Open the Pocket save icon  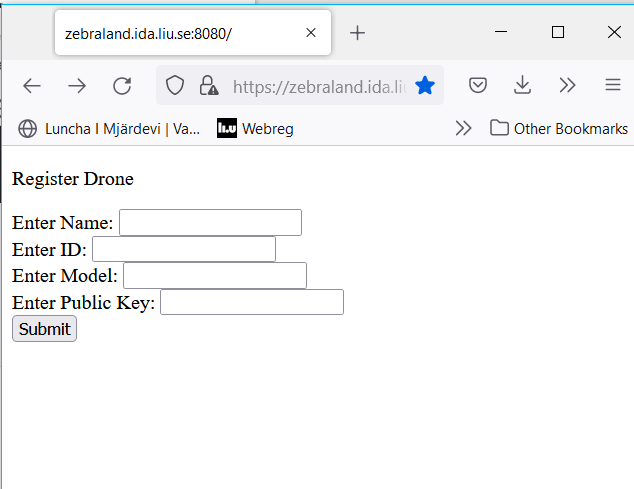pos(478,85)
